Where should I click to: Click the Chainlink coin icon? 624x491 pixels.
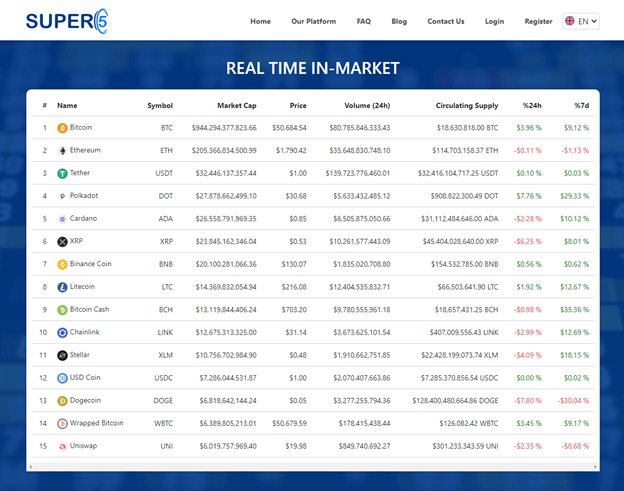(x=62, y=332)
